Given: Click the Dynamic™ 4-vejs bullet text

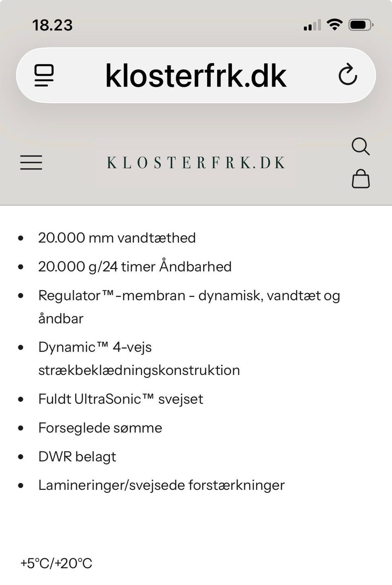Looking at the screenshot, I should (x=95, y=347).
